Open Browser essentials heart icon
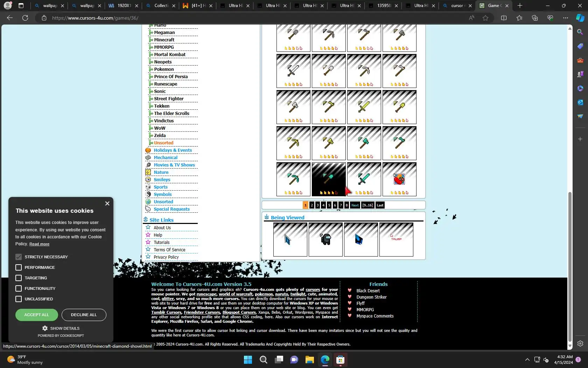The width and height of the screenshot is (588, 368). pos(550,18)
